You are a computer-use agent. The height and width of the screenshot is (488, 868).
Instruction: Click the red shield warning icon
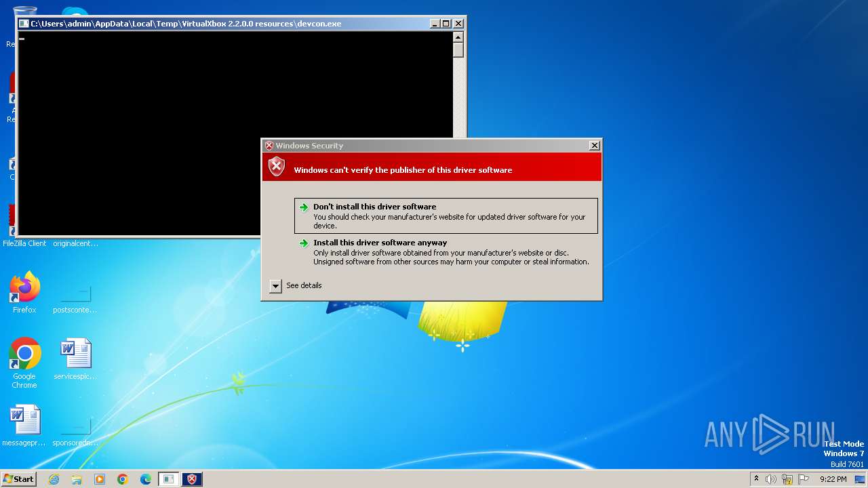[277, 167]
